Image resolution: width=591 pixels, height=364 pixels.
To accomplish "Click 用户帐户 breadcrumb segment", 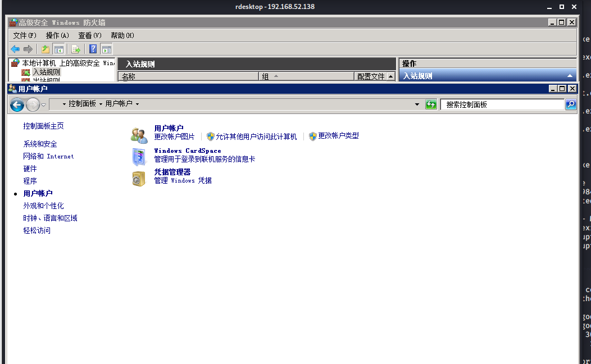I will 119,103.
